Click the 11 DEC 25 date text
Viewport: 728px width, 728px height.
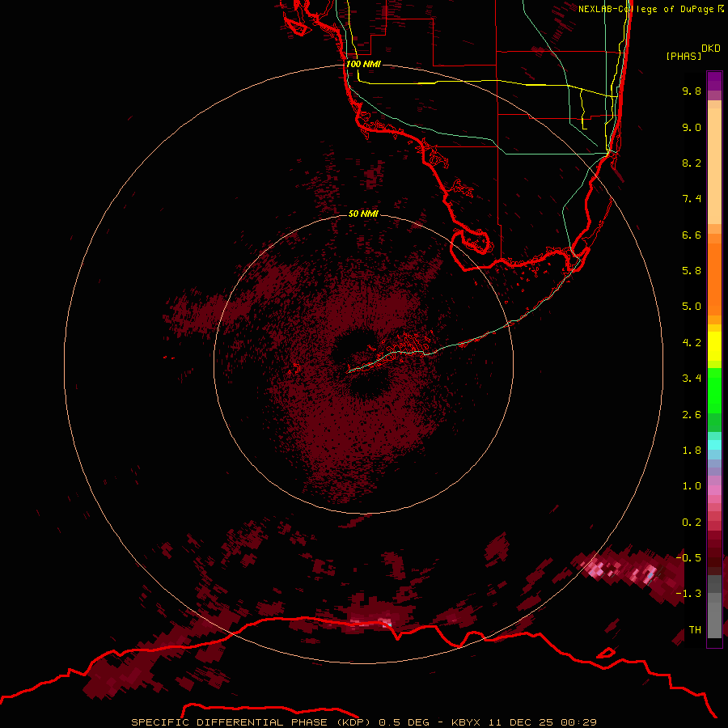[521, 722]
